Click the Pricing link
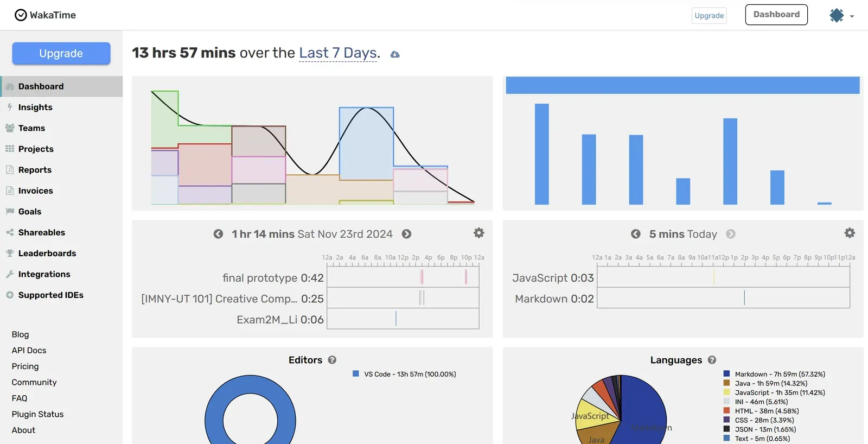Viewport: 868px width, 444px height. tap(25, 366)
